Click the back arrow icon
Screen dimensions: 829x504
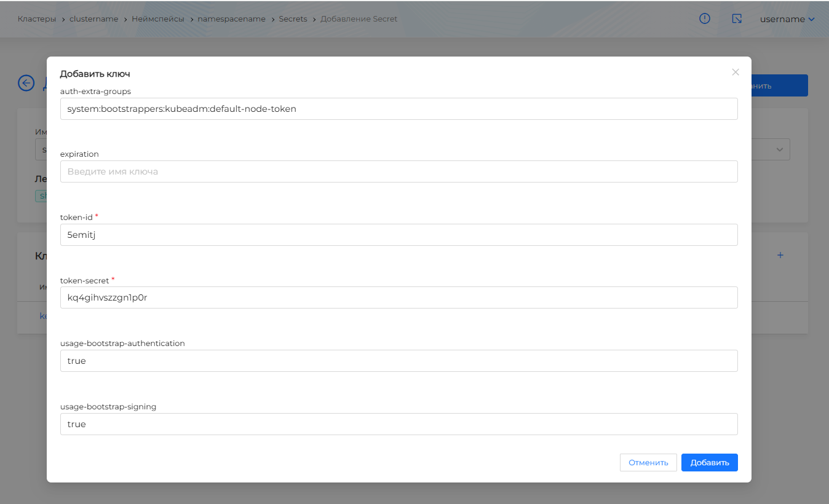coord(26,83)
